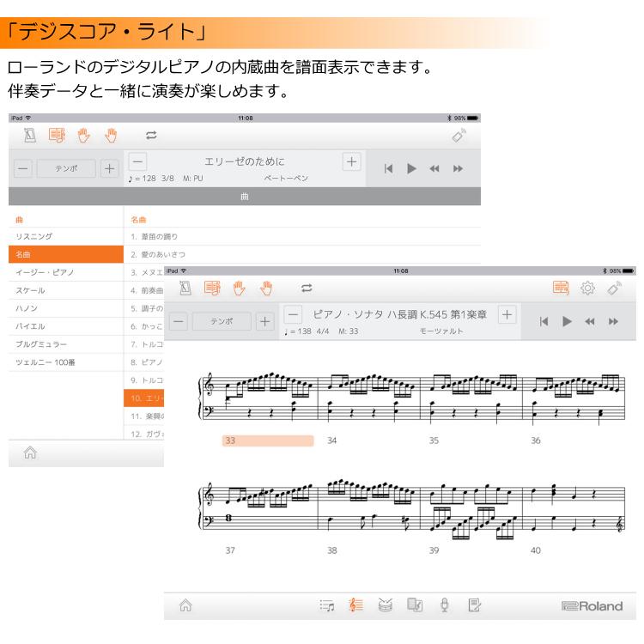This screenshot has height=644, width=644.
Task: Decrease tempo in the song list window
Action: pyautogui.click(x=23, y=168)
